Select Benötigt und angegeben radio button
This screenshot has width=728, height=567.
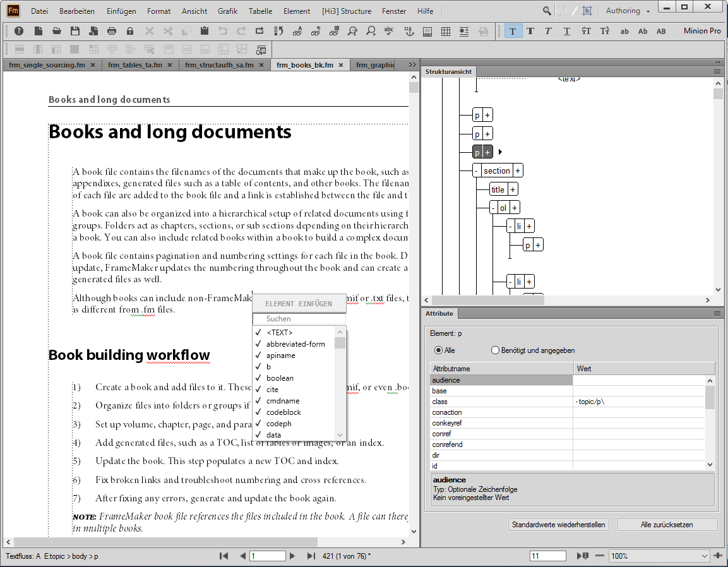coord(496,350)
